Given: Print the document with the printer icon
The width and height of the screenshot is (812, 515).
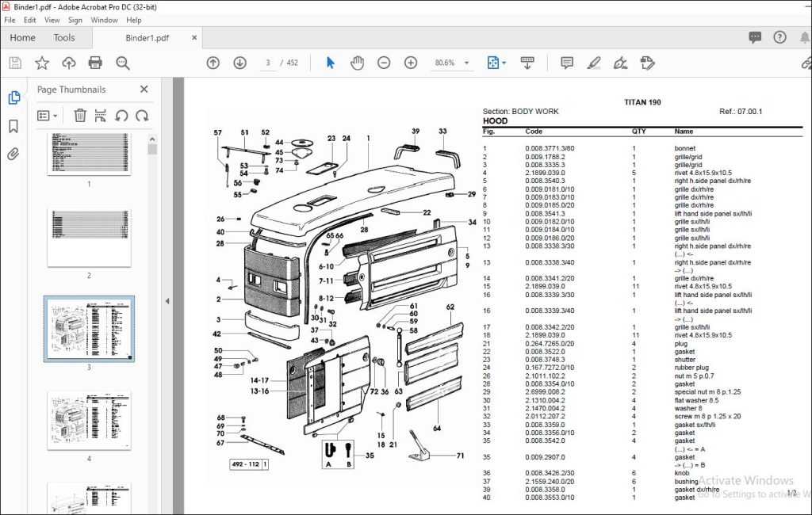Looking at the screenshot, I should click(x=95, y=63).
